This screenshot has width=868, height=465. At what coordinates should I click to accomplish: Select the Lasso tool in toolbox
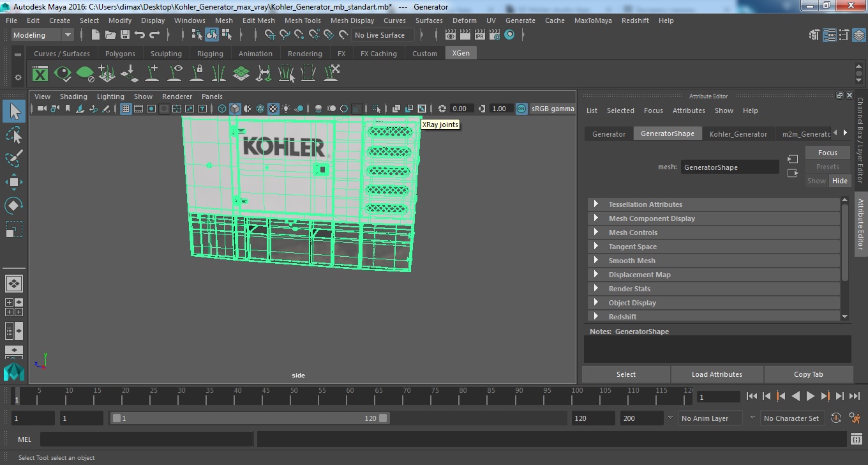click(14, 135)
